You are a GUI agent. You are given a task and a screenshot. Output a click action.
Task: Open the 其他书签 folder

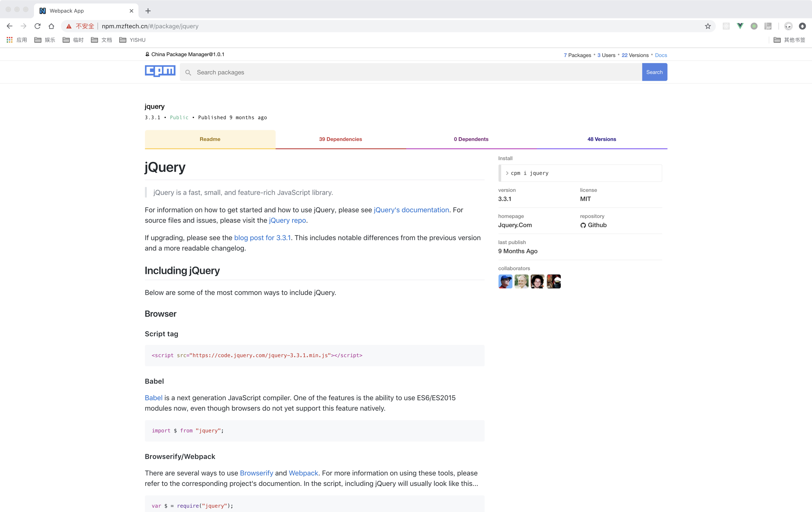pyautogui.click(x=789, y=40)
